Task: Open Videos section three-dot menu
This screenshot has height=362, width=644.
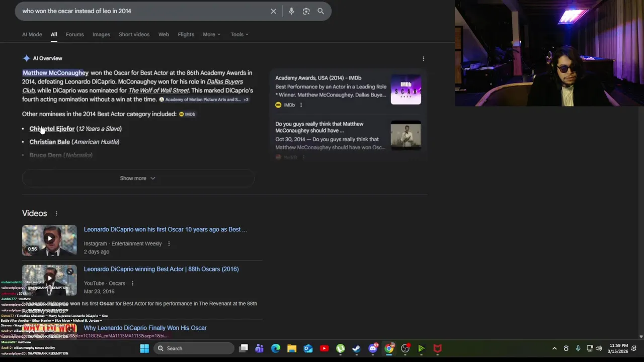Action: [x=56, y=214]
